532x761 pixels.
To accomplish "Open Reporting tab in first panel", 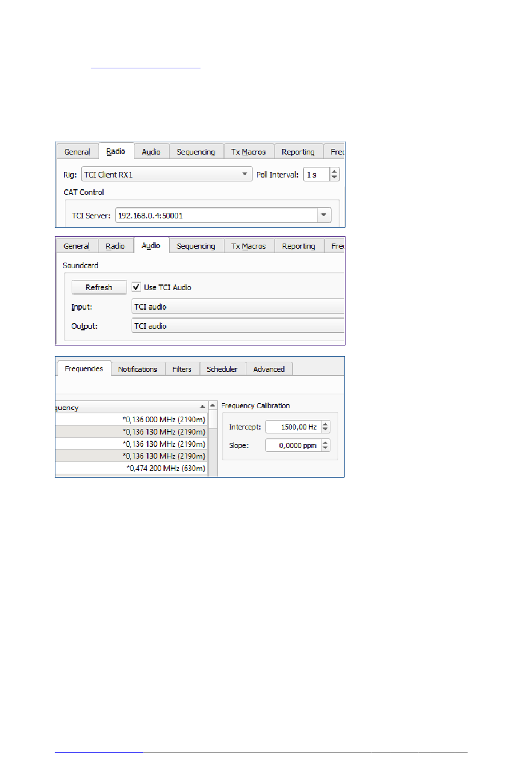I will tap(298, 152).
